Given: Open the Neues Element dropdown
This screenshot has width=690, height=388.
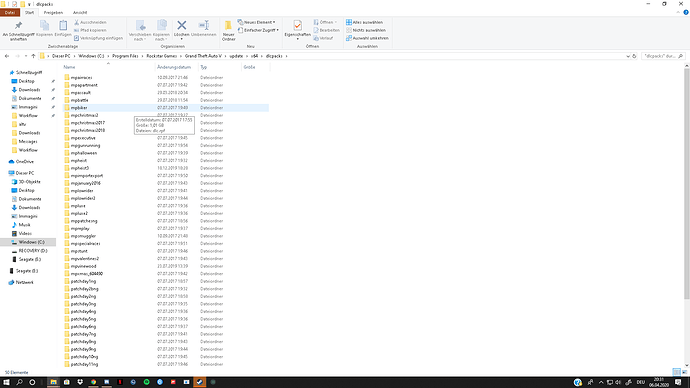Looking at the screenshot, I should coord(257,22).
